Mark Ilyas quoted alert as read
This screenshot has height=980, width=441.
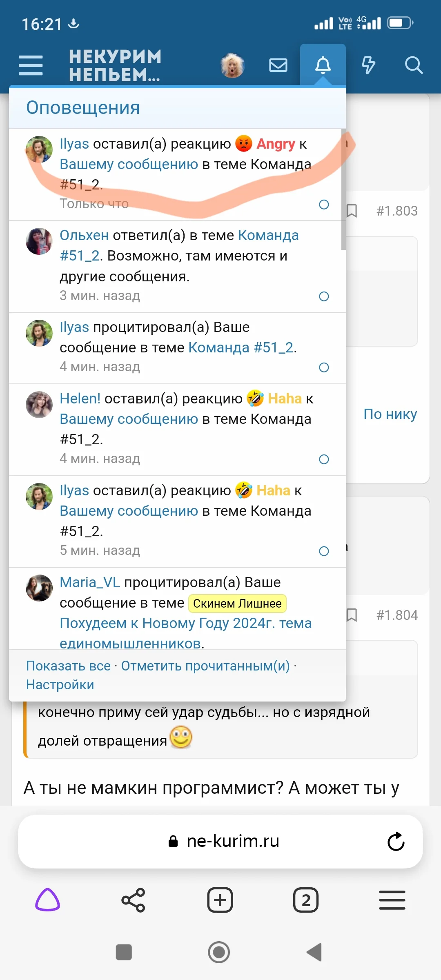(324, 367)
